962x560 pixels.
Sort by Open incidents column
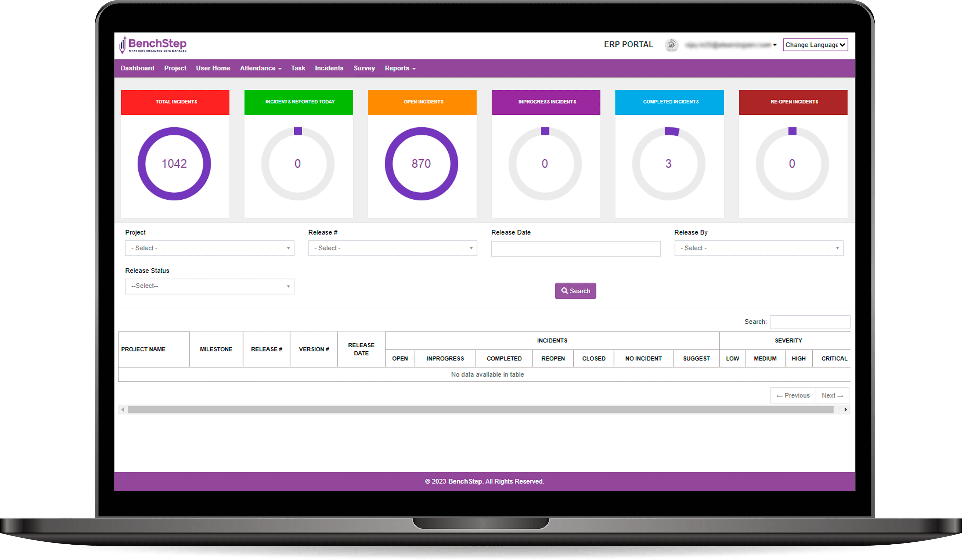(400, 358)
